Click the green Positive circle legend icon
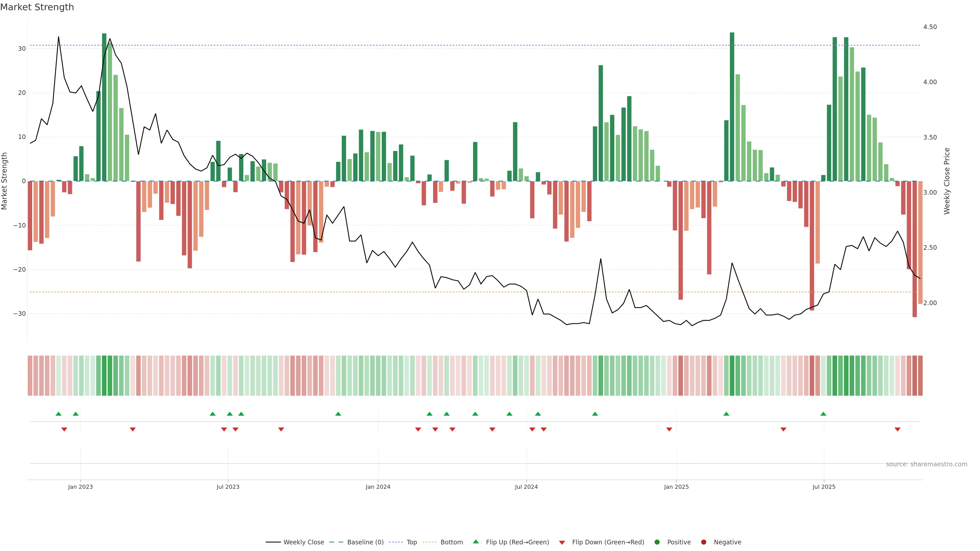Image resolution: width=980 pixels, height=551 pixels. [x=657, y=542]
